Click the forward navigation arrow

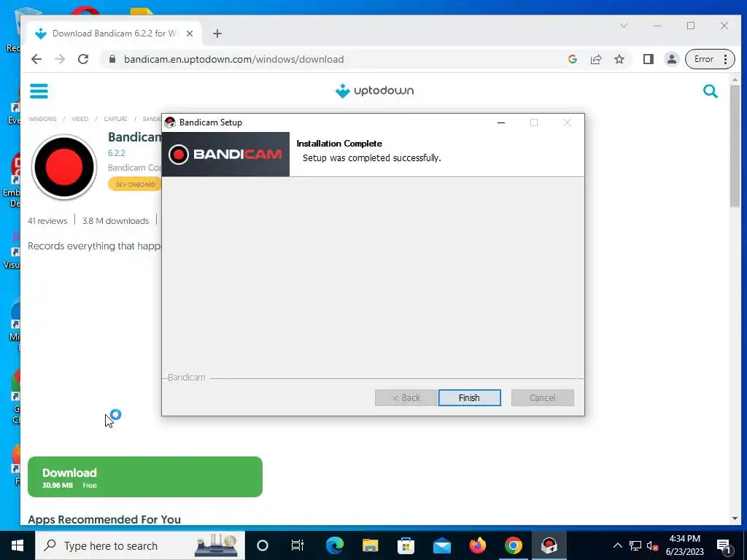coord(60,59)
